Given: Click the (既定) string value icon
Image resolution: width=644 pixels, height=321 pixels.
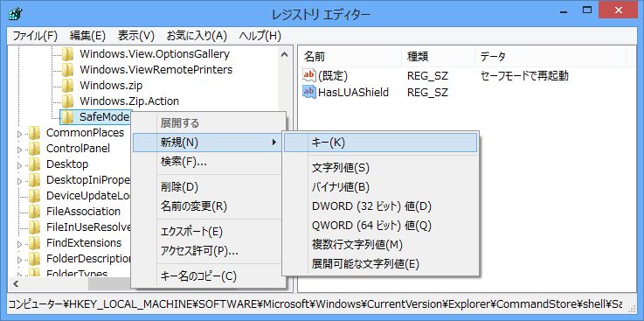Looking at the screenshot, I should (x=308, y=76).
